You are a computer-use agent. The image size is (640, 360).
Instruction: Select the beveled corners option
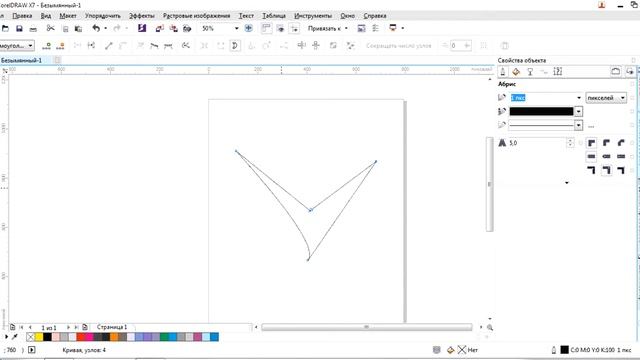pos(621,143)
